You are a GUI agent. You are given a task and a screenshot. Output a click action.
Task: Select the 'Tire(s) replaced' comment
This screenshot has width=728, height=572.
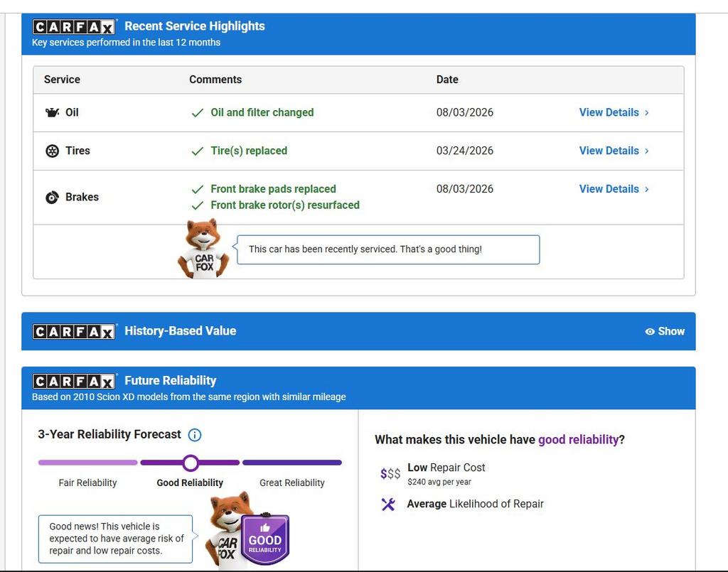[x=249, y=151]
